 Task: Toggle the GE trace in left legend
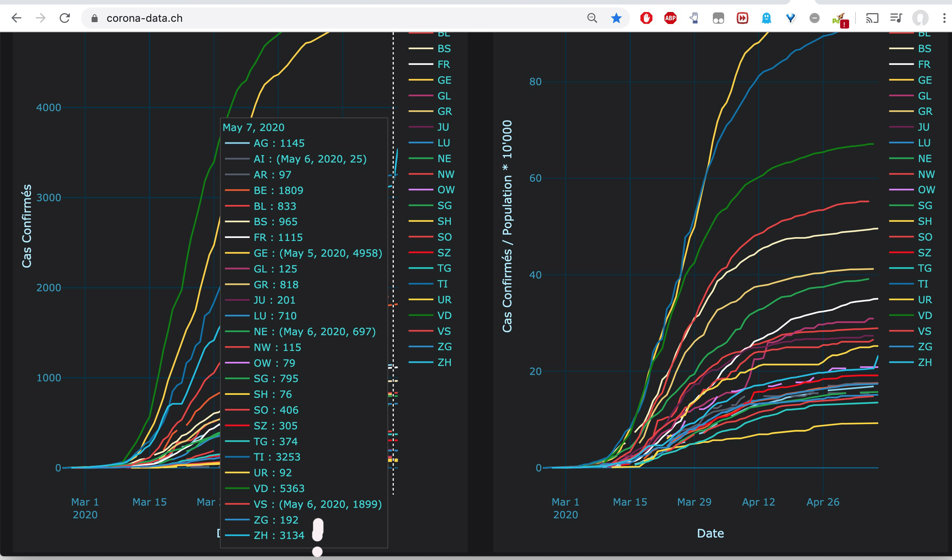click(x=444, y=80)
